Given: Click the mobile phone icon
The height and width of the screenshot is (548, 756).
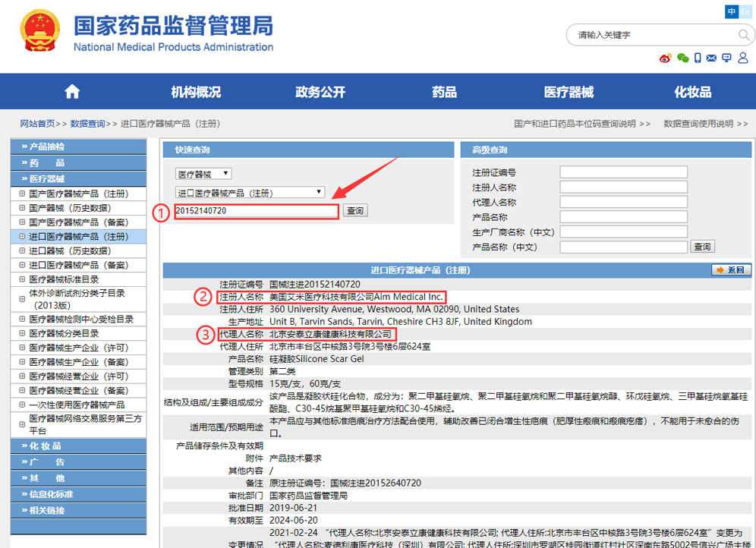Looking at the screenshot, I should (x=698, y=58).
